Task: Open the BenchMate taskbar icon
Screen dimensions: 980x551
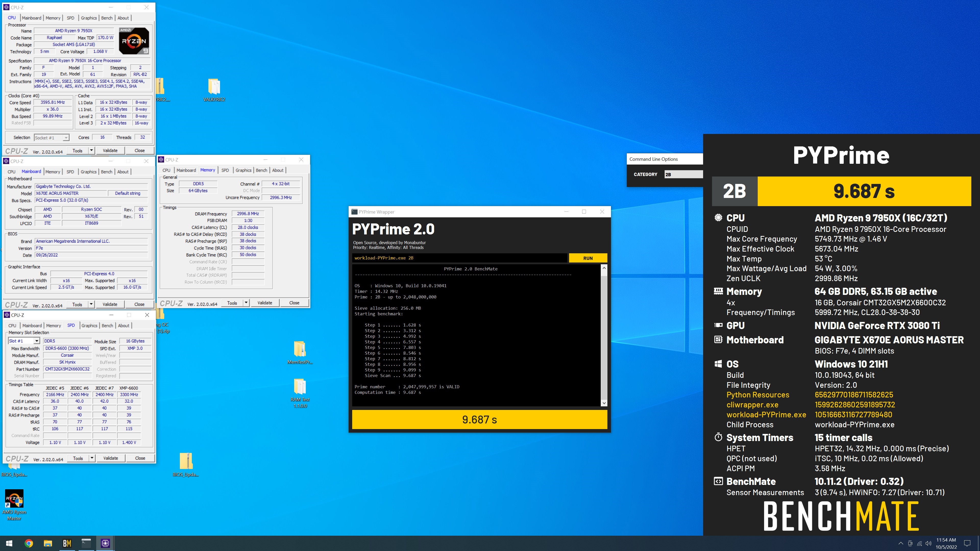Action: [67, 543]
